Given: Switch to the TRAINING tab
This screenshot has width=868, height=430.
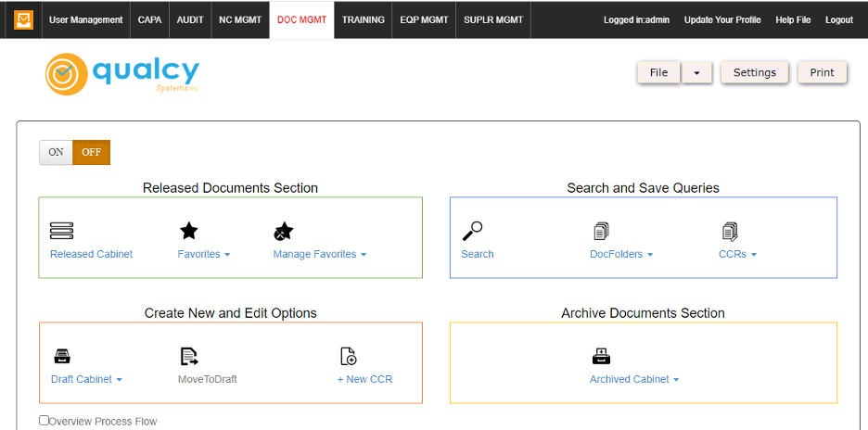Looking at the screenshot, I should click(363, 19).
